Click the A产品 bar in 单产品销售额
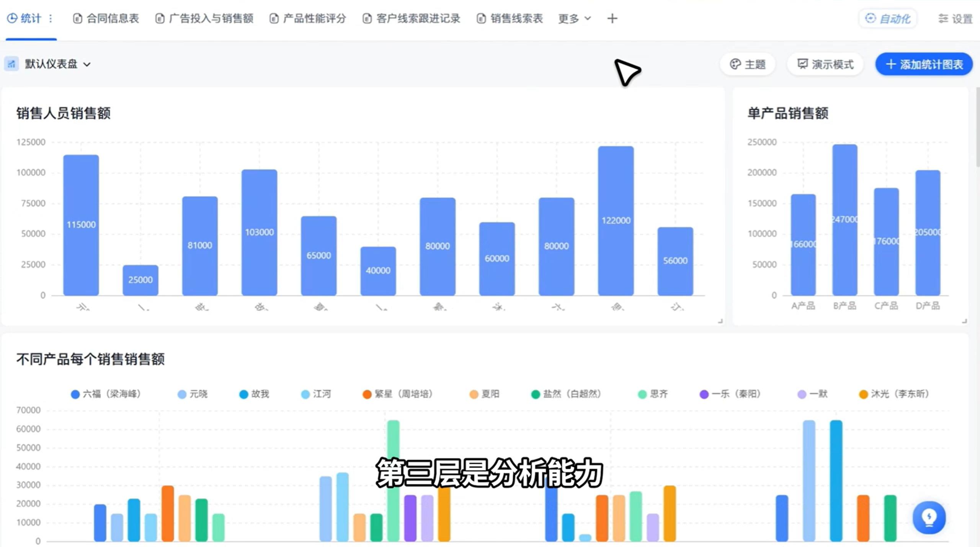 coord(804,244)
